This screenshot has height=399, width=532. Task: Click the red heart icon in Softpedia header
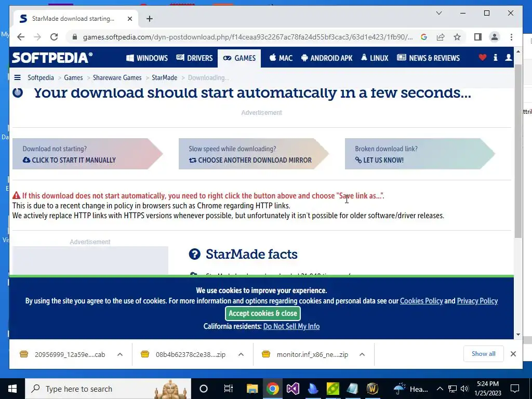(483, 58)
